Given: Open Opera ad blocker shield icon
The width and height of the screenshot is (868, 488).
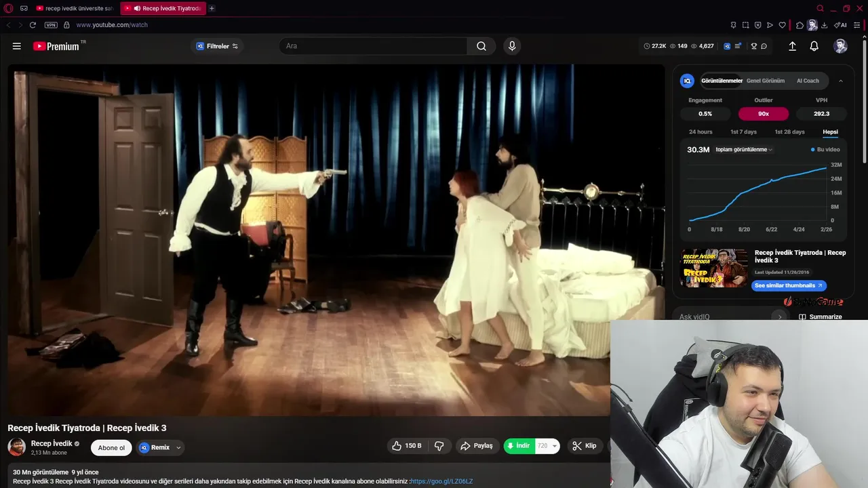Looking at the screenshot, I should tap(757, 25).
